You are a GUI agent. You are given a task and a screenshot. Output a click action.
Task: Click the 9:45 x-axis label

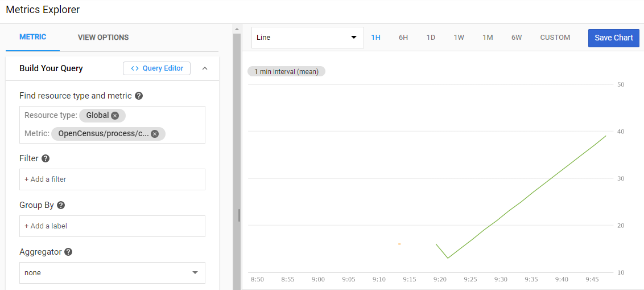(593, 279)
